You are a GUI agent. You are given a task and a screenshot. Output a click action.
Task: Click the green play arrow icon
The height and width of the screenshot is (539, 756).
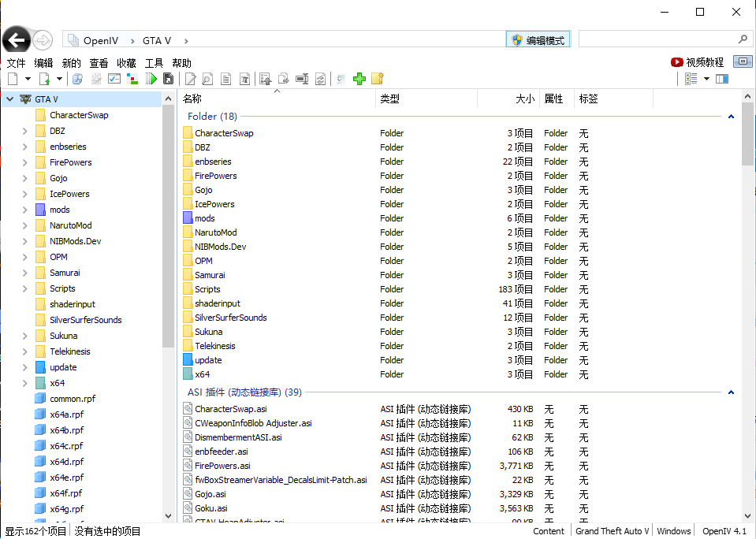[151, 79]
